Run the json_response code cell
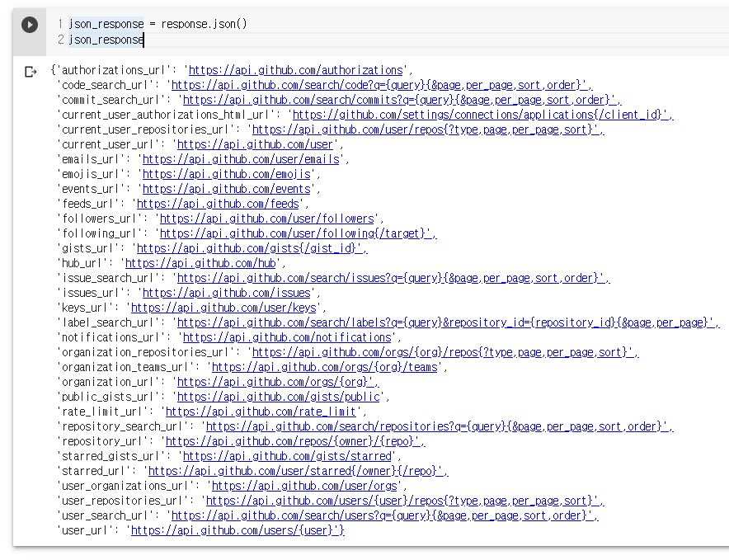This screenshot has width=729, height=560. coord(30,24)
